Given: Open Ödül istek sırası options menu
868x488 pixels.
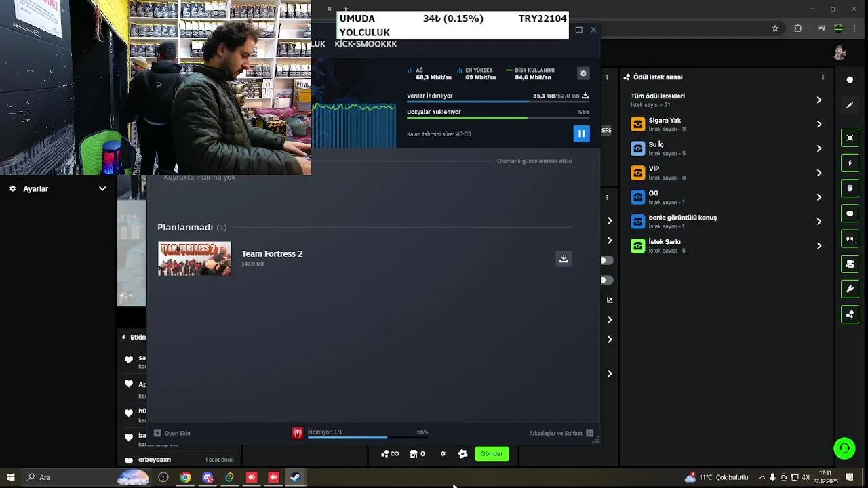Looking at the screenshot, I should coord(823,77).
